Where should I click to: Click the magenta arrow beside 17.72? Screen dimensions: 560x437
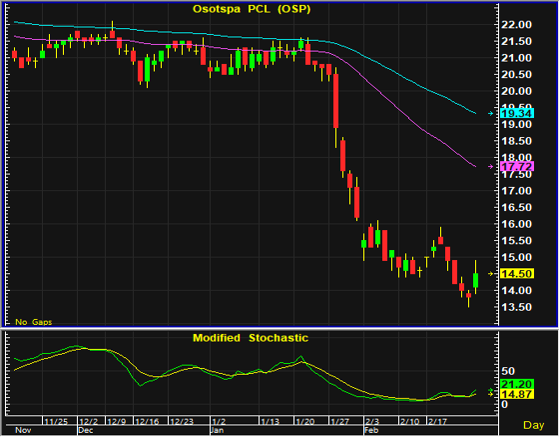pyautogui.click(x=491, y=166)
